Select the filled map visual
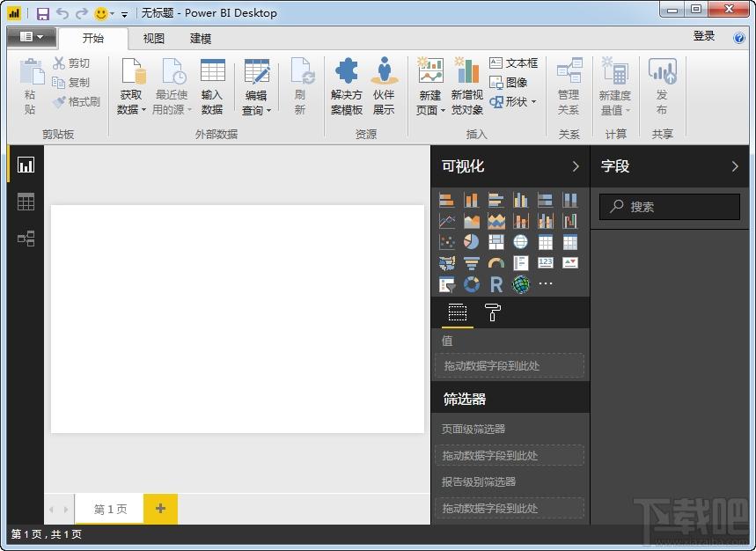The width and height of the screenshot is (756, 551). 447,262
